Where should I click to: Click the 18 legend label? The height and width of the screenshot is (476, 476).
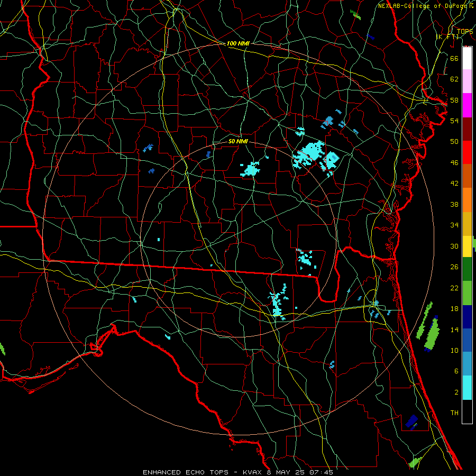[454, 309]
